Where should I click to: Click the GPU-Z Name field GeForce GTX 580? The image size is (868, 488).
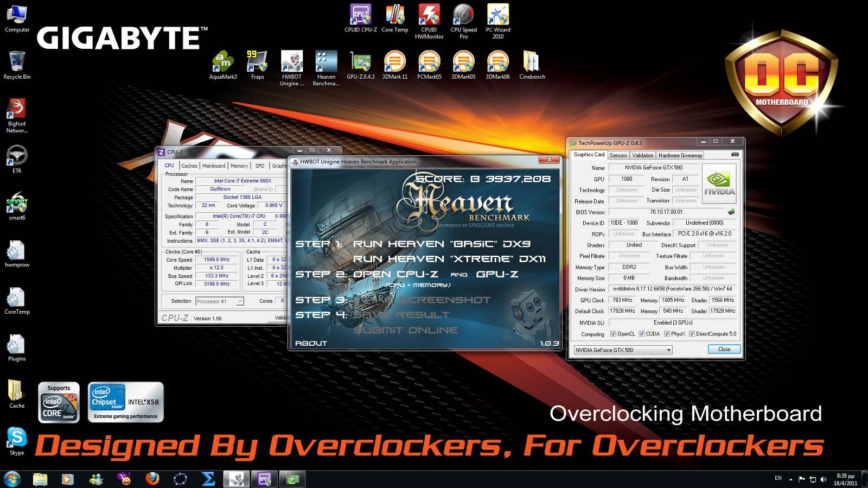tap(653, 168)
